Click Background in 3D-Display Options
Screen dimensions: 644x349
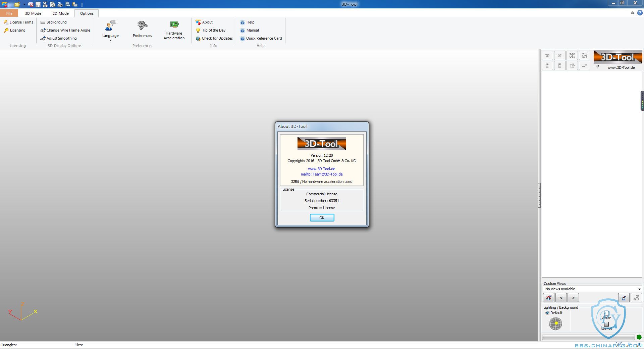[54, 22]
